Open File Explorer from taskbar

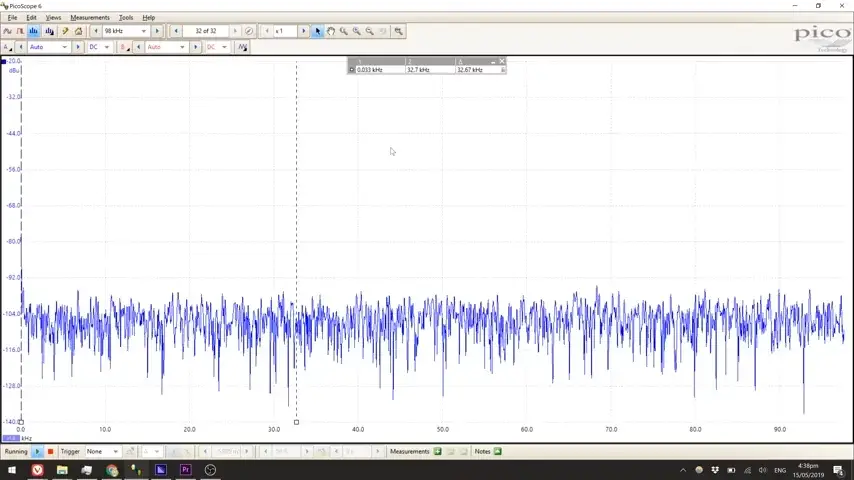[x=62, y=470]
